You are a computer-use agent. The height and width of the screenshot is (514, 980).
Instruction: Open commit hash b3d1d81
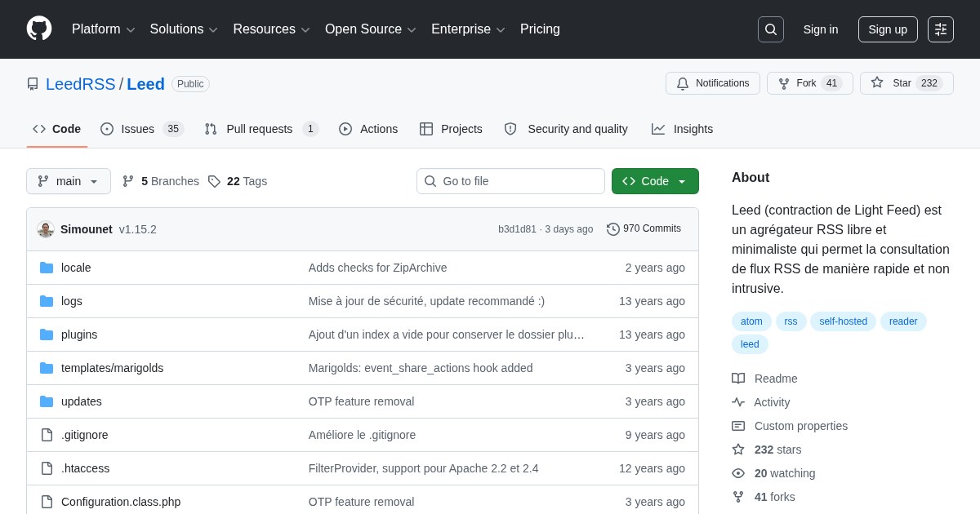pyautogui.click(x=518, y=229)
